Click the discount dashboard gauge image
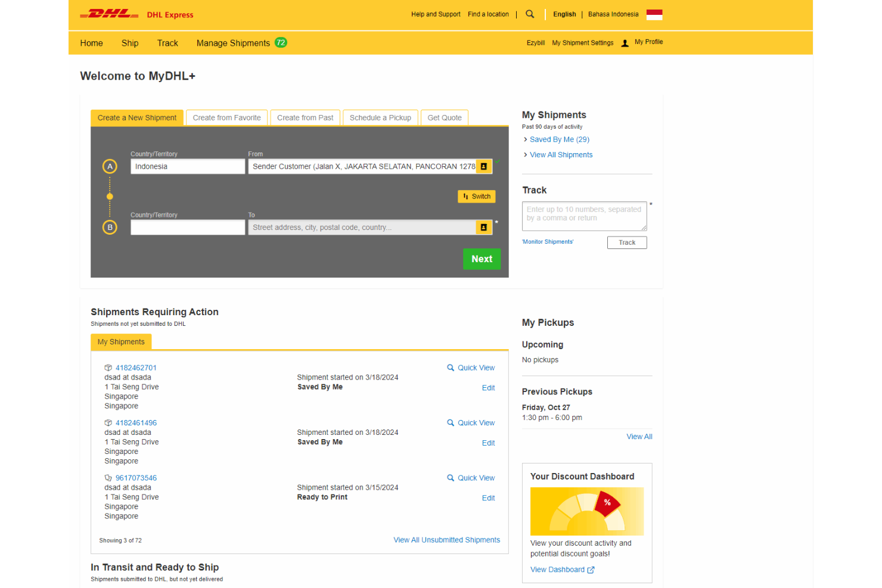 [x=587, y=511]
